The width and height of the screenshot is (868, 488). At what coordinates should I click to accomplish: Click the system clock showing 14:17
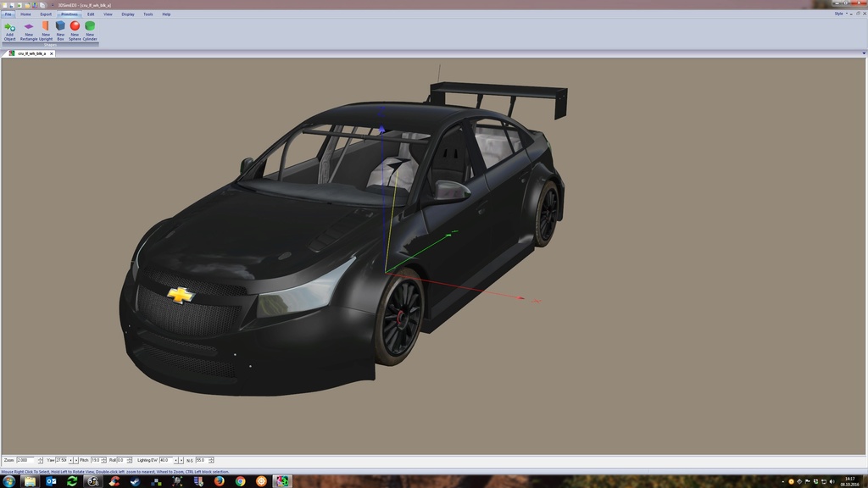pos(849,481)
